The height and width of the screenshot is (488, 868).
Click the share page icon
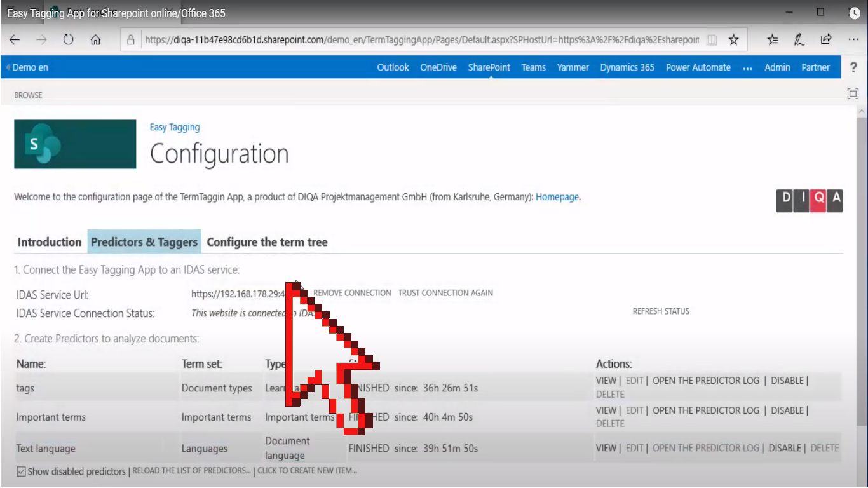(x=826, y=40)
